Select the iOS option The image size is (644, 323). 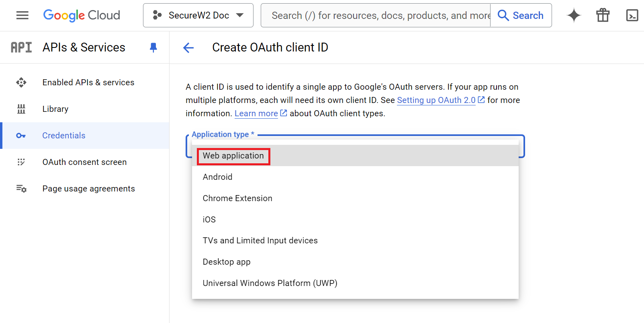(x=209, y=220)
